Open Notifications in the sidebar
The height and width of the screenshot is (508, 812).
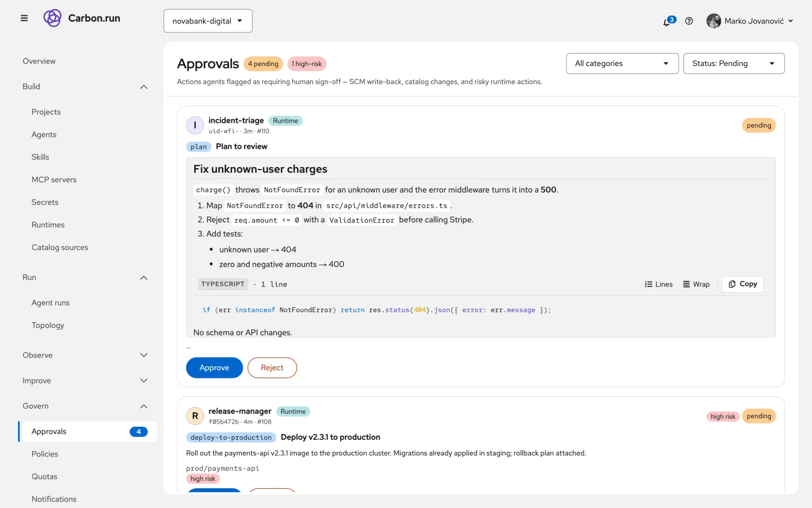pyautogui.click(x=54, y=499)
